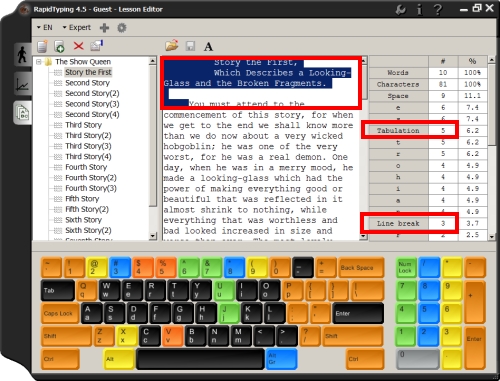The image size is (500, 381).
Task: Select the Sixth Story lesson
Action: (x=83, y=220)
